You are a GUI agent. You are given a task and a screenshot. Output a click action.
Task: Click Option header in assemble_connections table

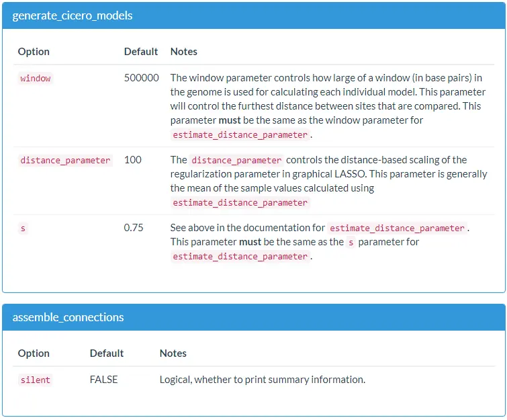pos(34,353)
